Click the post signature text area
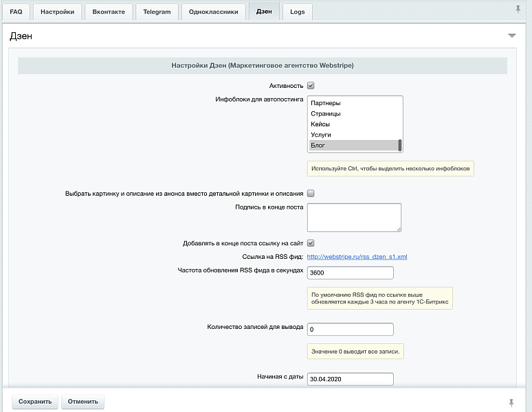 tap(354, 217)
